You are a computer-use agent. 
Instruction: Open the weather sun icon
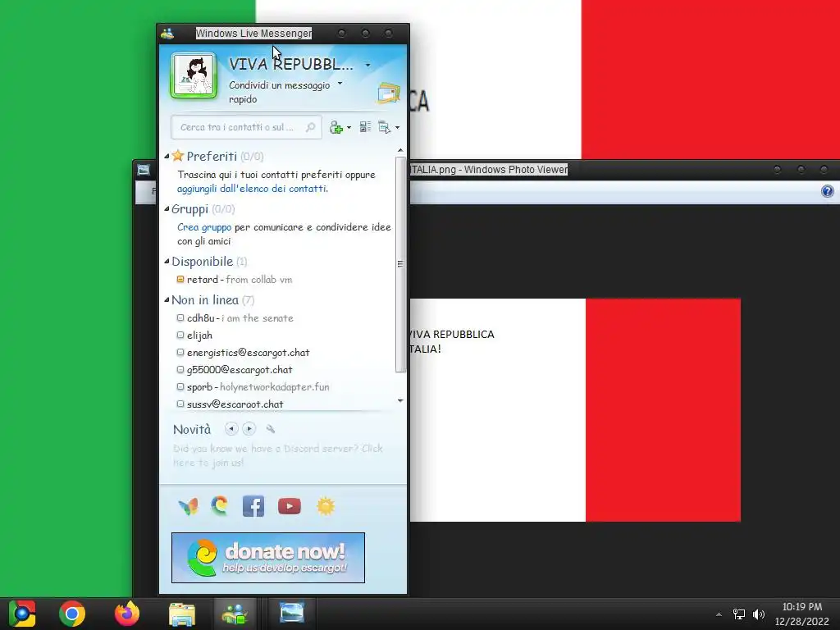point(326,506)
